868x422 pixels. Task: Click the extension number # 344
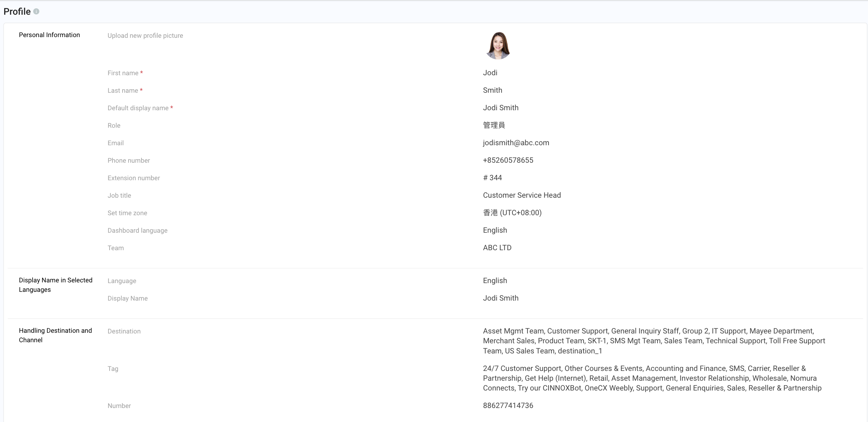[x=492, y=178]
